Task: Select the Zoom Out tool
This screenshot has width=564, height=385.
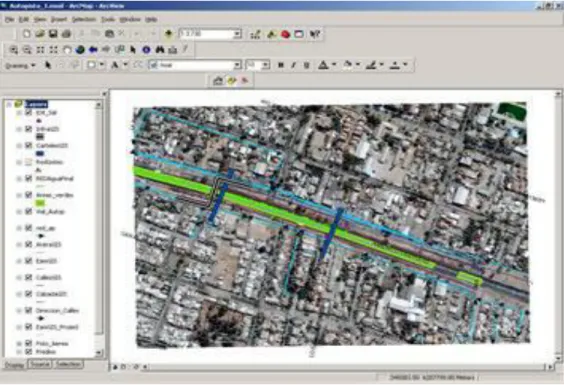Action: click(x=27, y=50)
